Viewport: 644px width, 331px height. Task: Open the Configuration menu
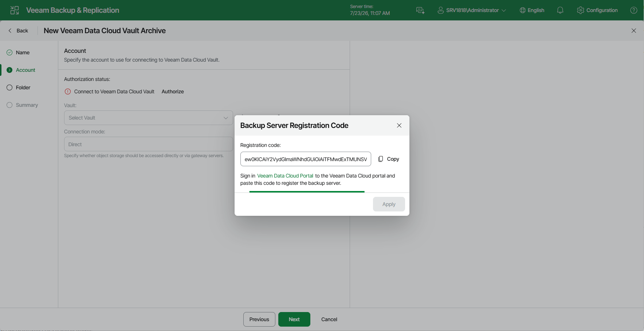[x=597, y=10]
